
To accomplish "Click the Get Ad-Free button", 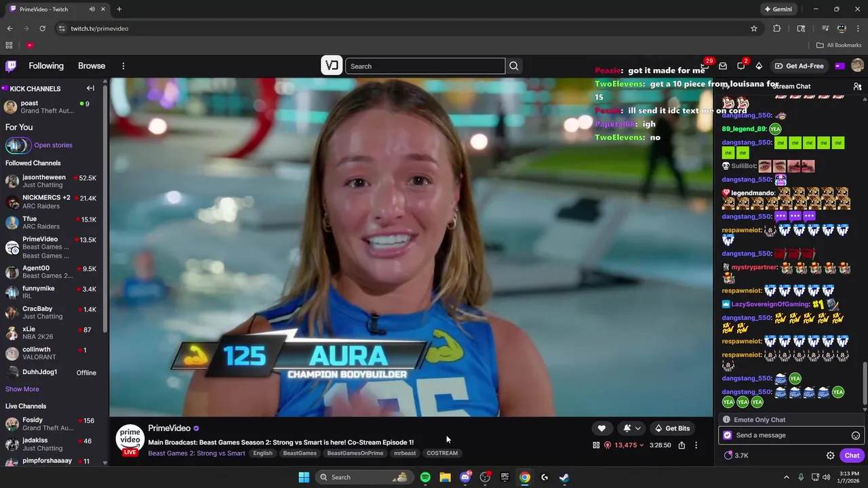I will (x=799, y=66).
